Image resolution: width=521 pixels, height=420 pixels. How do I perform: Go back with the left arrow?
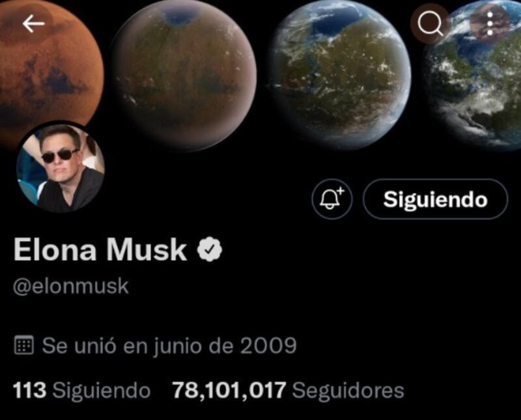(x=33, y=24)
